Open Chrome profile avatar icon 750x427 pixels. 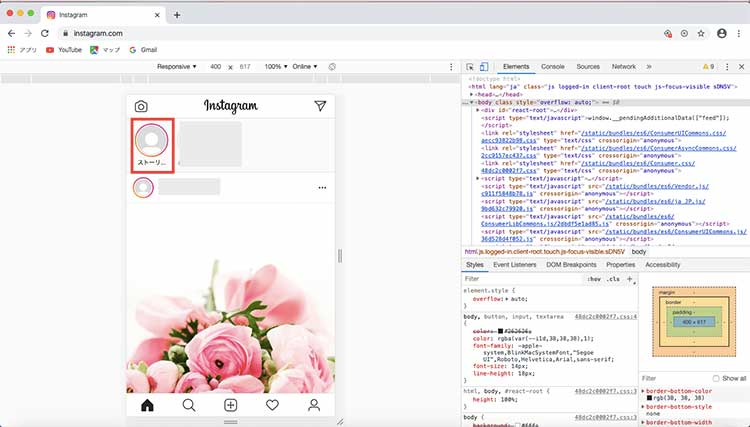click(x=722, y=33)
